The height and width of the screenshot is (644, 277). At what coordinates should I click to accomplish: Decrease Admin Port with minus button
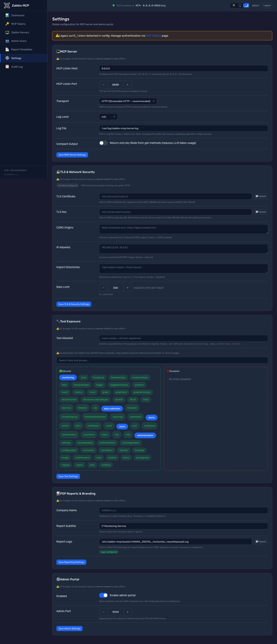103,612
